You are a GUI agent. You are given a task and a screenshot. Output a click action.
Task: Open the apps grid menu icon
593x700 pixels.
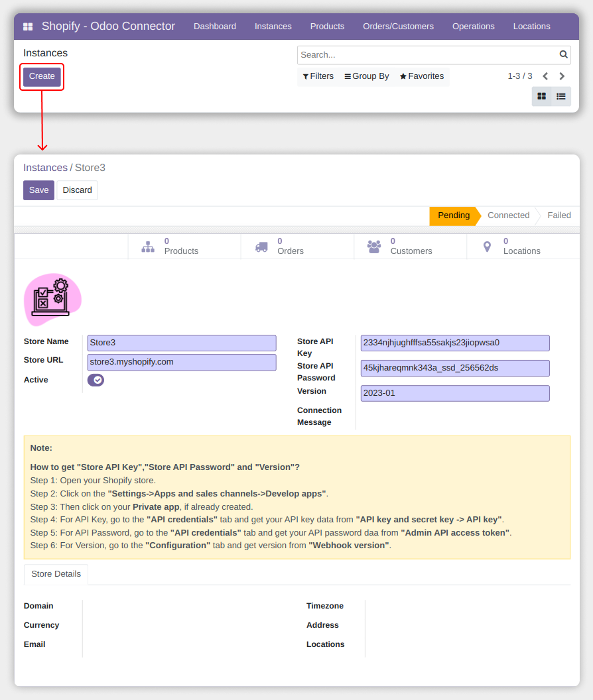[x=28, y=27]
